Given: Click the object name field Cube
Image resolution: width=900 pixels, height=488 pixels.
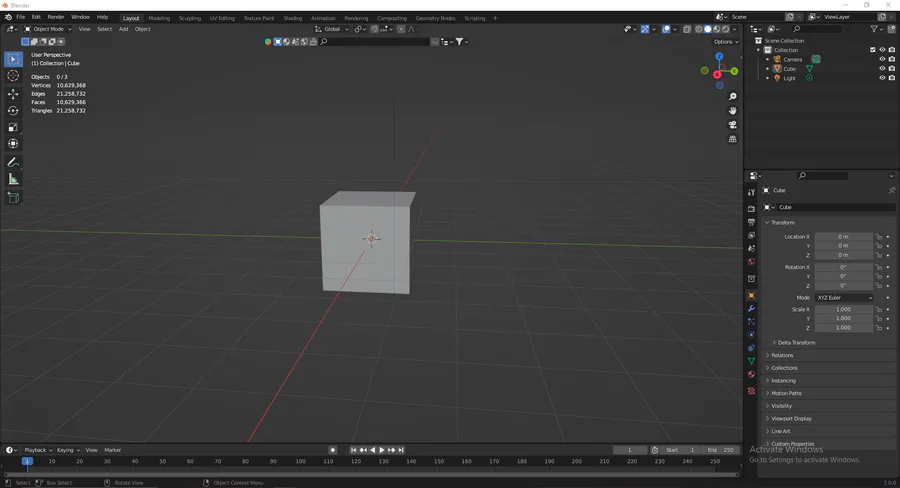Looking at the screenshot, I should pos(835,207).
